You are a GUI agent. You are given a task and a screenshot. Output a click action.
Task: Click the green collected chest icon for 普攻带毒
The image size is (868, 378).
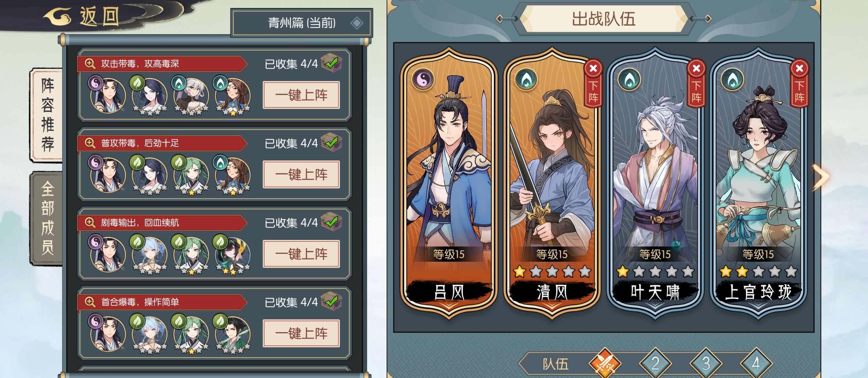[332, 143]
